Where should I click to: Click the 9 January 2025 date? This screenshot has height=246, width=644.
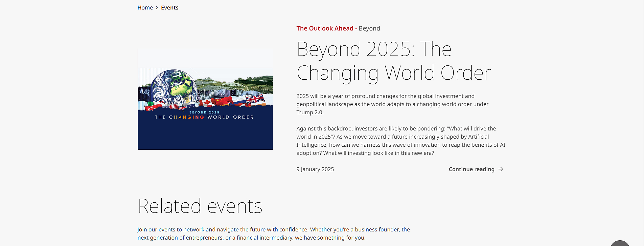(315, 169)
